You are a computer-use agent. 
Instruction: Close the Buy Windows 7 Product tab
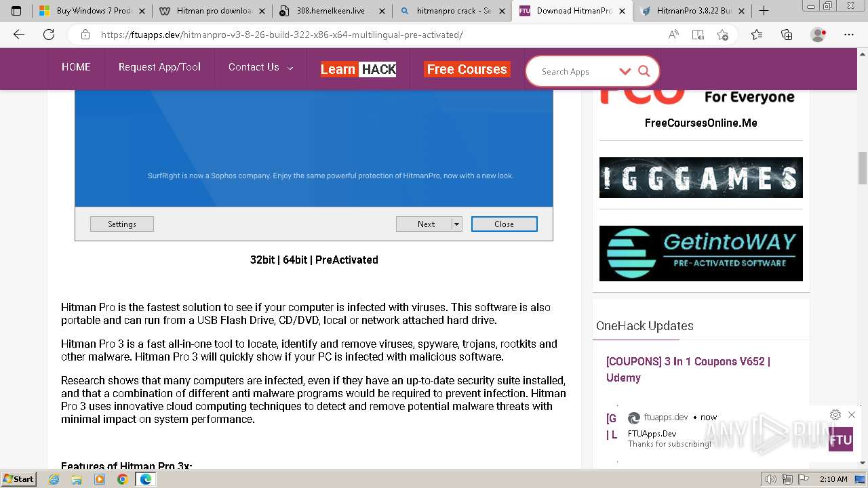pyautogui.click(x=142, y=11)
